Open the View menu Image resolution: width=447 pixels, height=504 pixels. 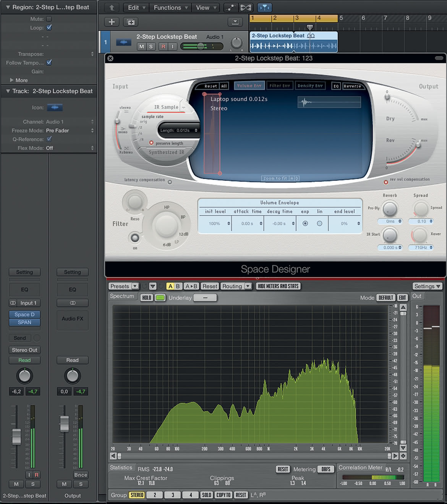click(x=206, y=8)
